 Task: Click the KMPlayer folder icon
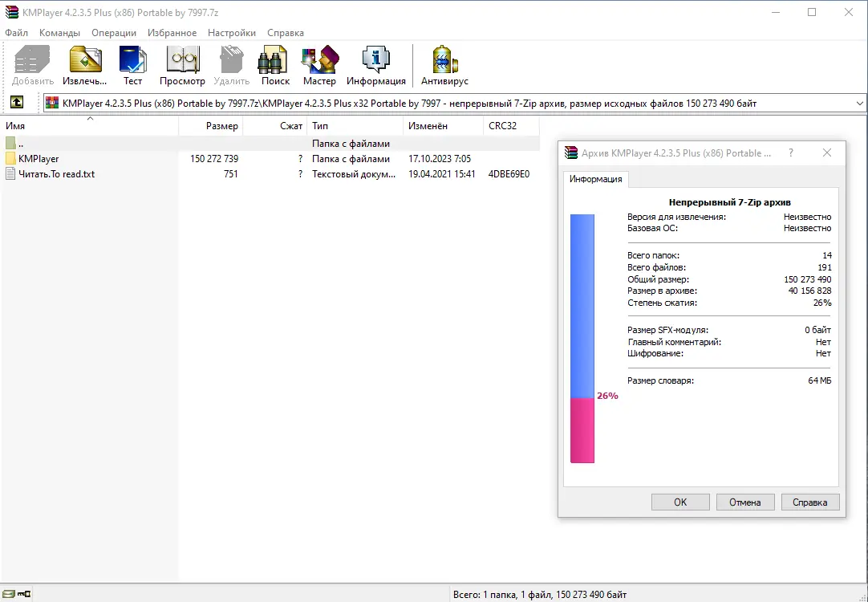[x=10, y=158]
